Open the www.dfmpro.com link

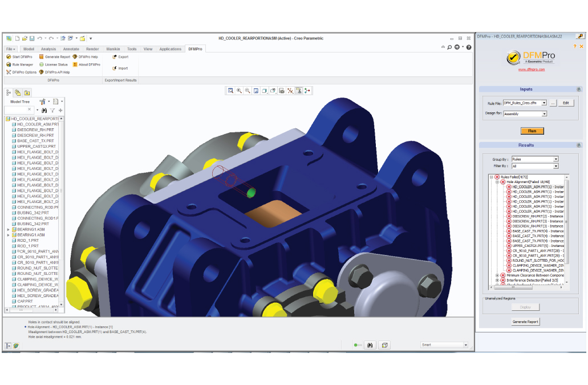pyautogui.click(x=532, y=70)
